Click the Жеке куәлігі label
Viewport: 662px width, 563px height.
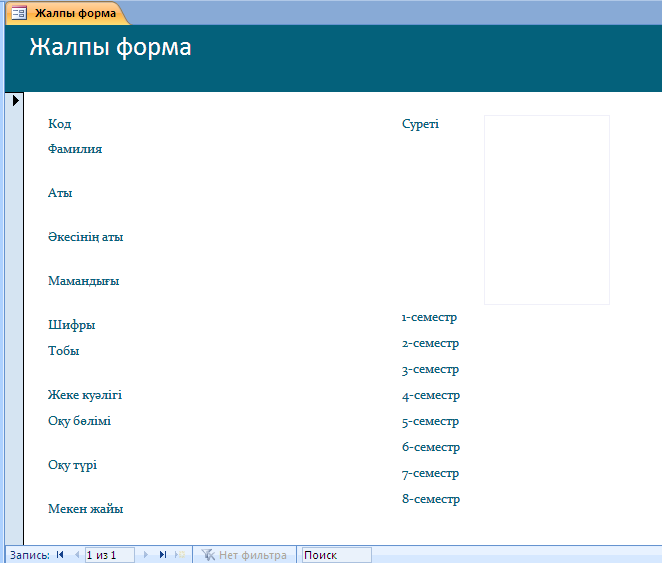[x=85, y=395]
